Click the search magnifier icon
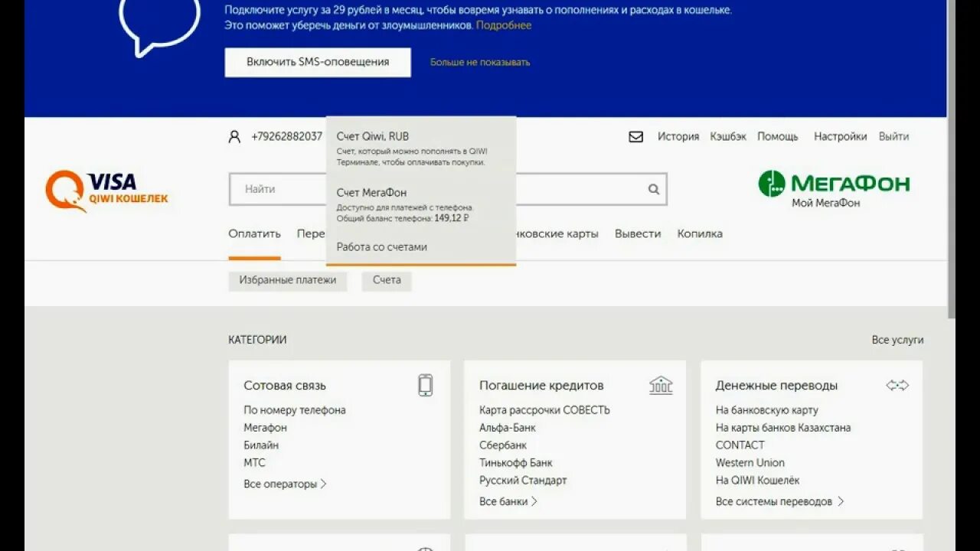Viewport: 980px width, 551px height. [x=654, y=189]
